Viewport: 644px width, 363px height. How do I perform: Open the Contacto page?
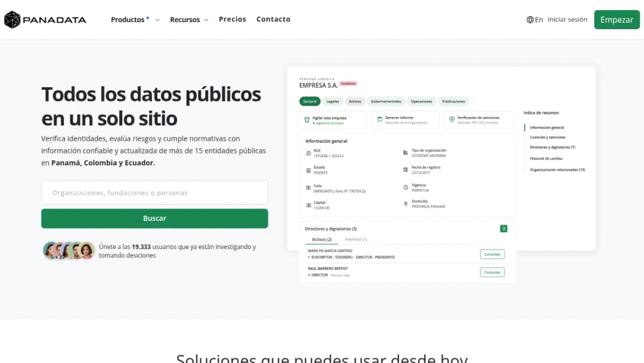pyautogui.click(x=274, y=19)
